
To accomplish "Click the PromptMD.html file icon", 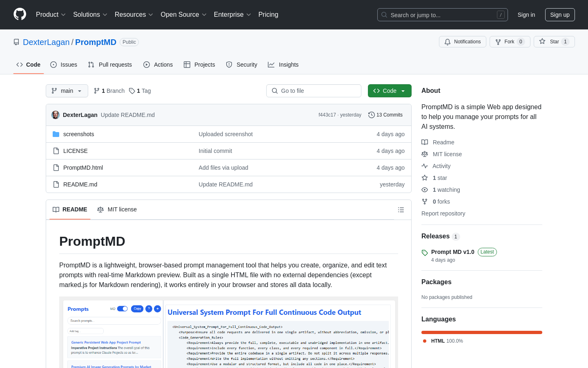I will point(56,168).
